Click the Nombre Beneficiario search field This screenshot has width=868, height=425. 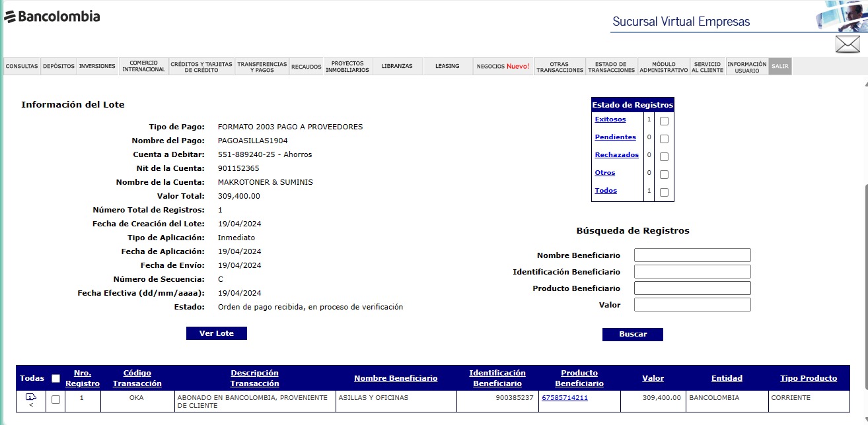692,255
